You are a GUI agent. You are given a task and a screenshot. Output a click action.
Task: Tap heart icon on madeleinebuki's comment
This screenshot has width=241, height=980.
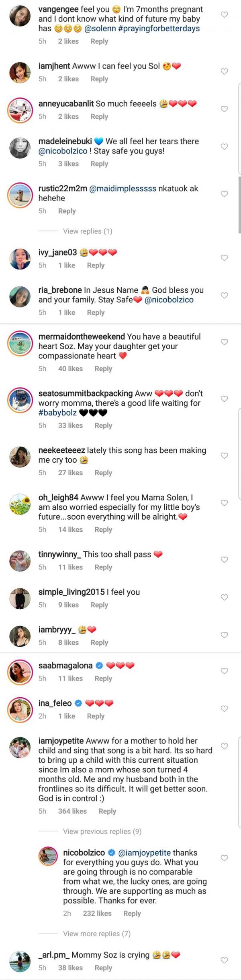pyautogui.click(x=225, y=147)
